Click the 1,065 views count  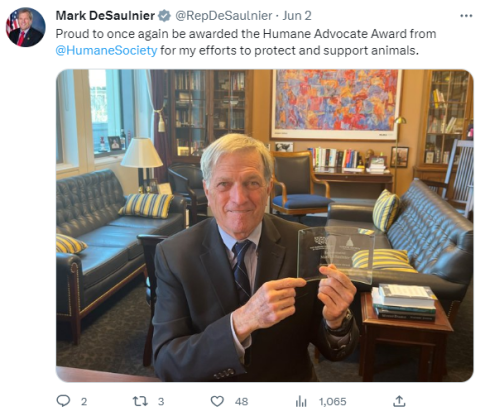(333, 401)
